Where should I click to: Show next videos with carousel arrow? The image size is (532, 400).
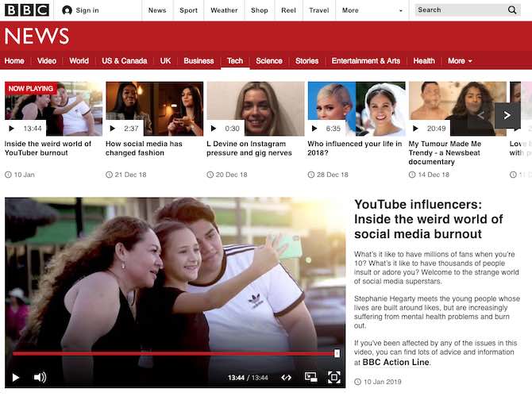click(x=507, y=116)
